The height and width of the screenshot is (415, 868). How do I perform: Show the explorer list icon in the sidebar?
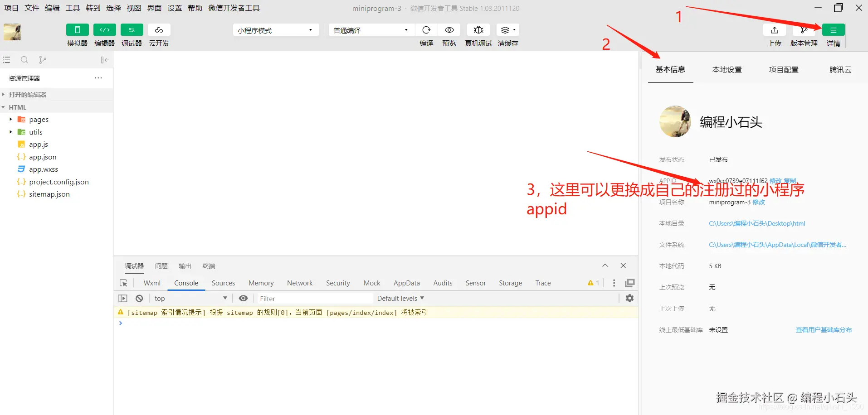(x=6, y=60)
